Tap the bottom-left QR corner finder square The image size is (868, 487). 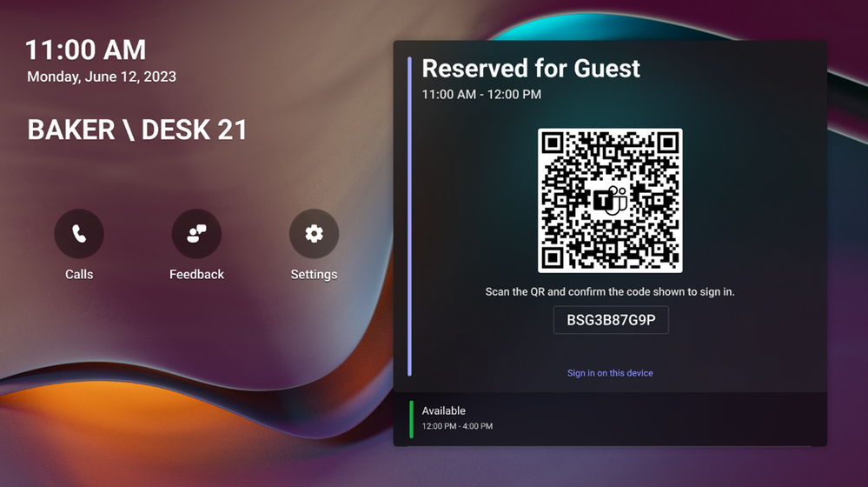[x=553, y=257]
